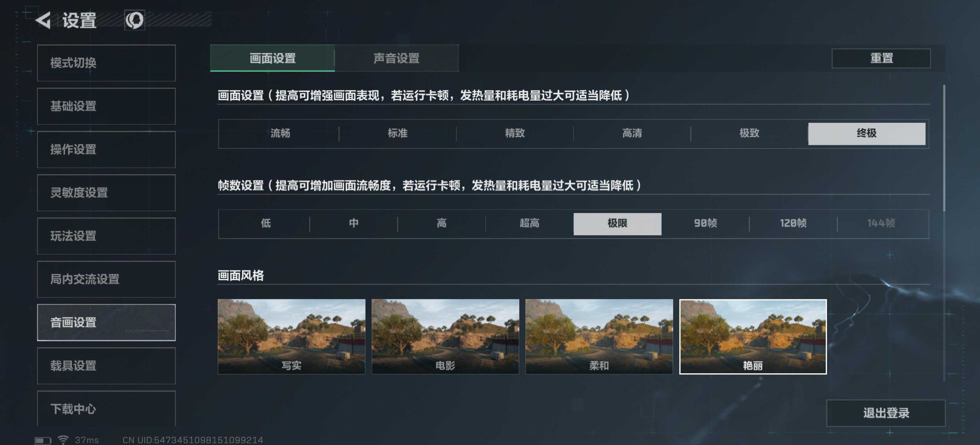
Task: Click the settings panel vertical scrollbar
Action: 944,148
